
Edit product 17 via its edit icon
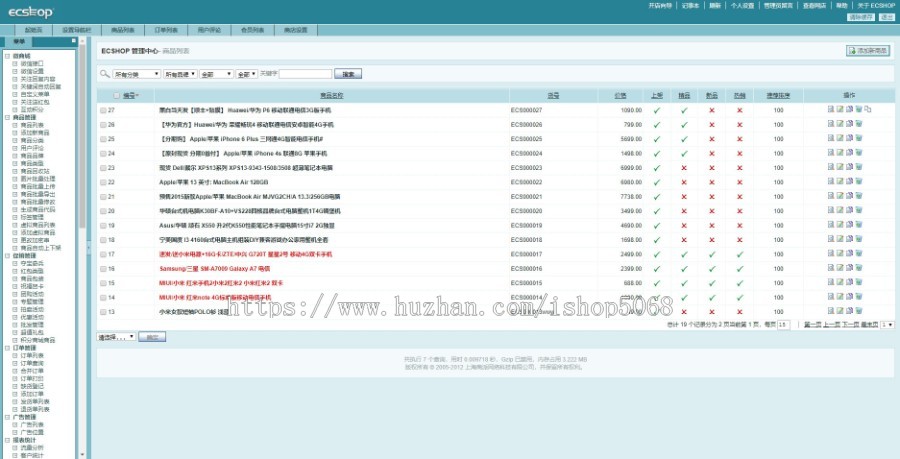pyautogui.click(x=840, y=253)
